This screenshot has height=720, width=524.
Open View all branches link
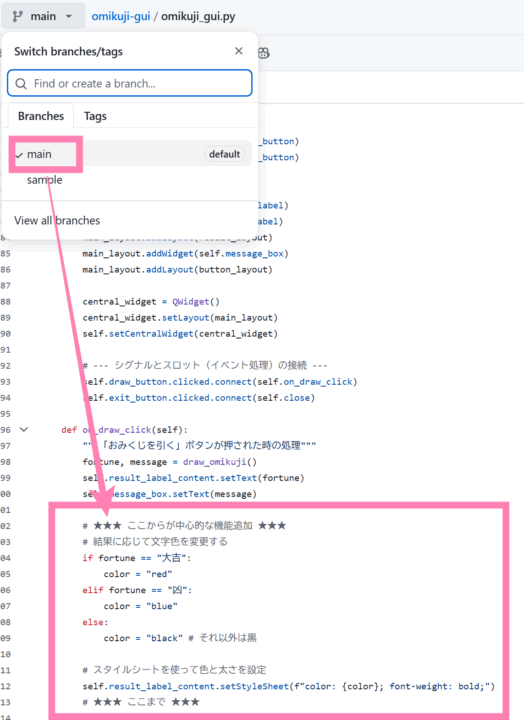click(x=57, y=220)
